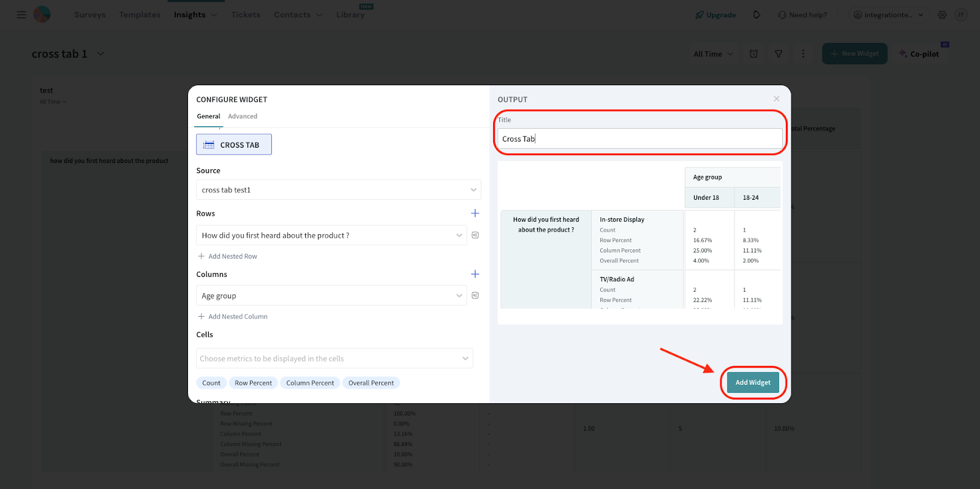Screen dimensions: 980x489
Task: Expand the Source dropdown cross tab test1
Action: click(x=338, y=190)
